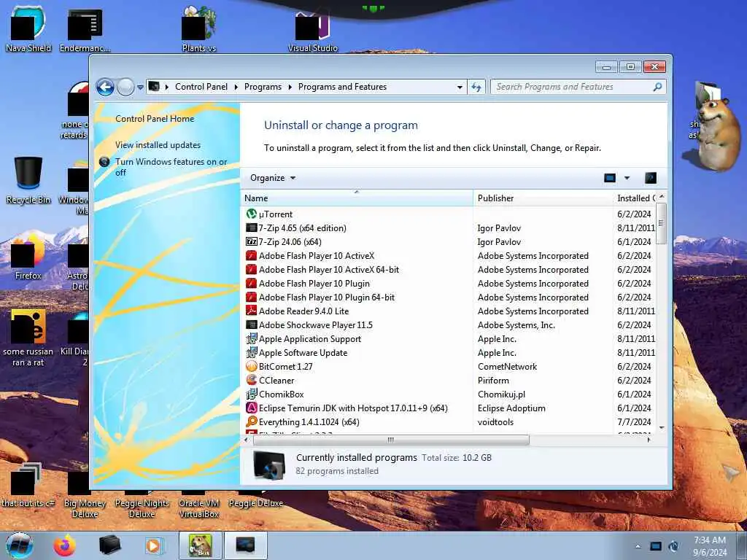Select Adobe Flash Player 10 ActiveX 64-bit row

point(449,270)
